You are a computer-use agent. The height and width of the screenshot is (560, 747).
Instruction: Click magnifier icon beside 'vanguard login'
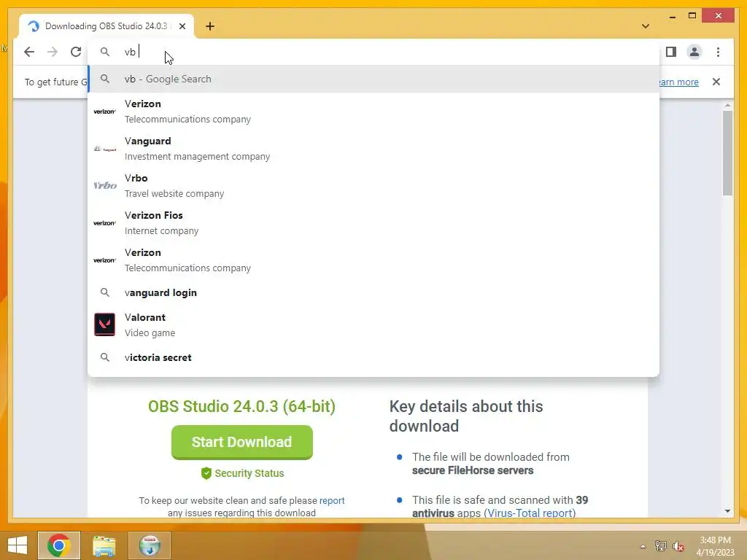[105, 292]
